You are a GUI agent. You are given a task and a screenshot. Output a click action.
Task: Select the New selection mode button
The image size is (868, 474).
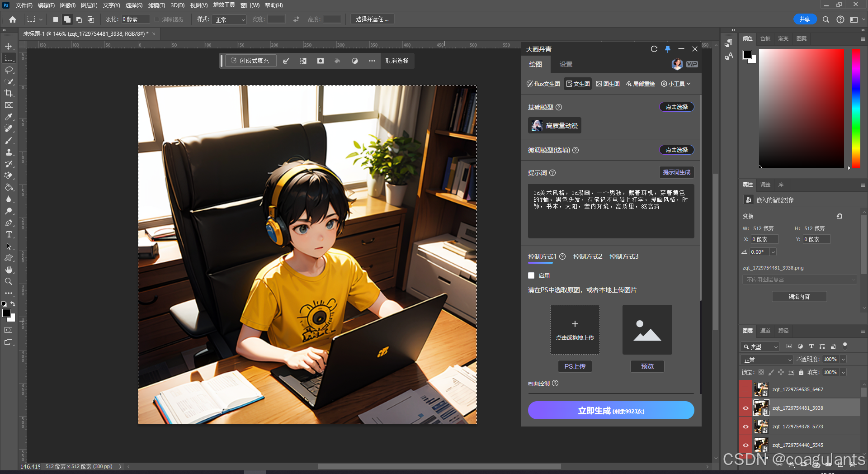click(x=55, y=19)
